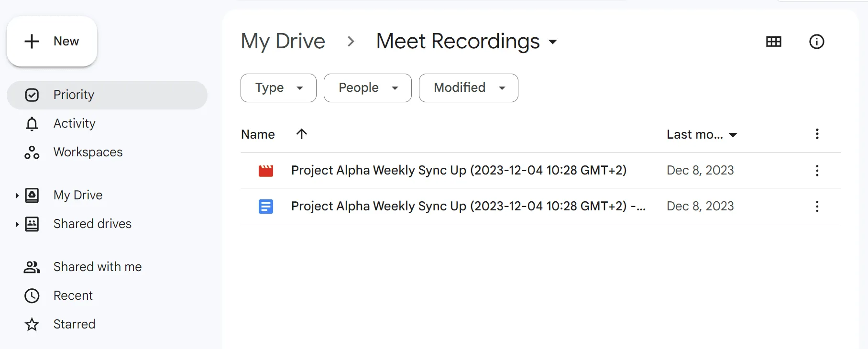Open the Type filter dropdown
The image size is (868, 349).
coord(278,88)
